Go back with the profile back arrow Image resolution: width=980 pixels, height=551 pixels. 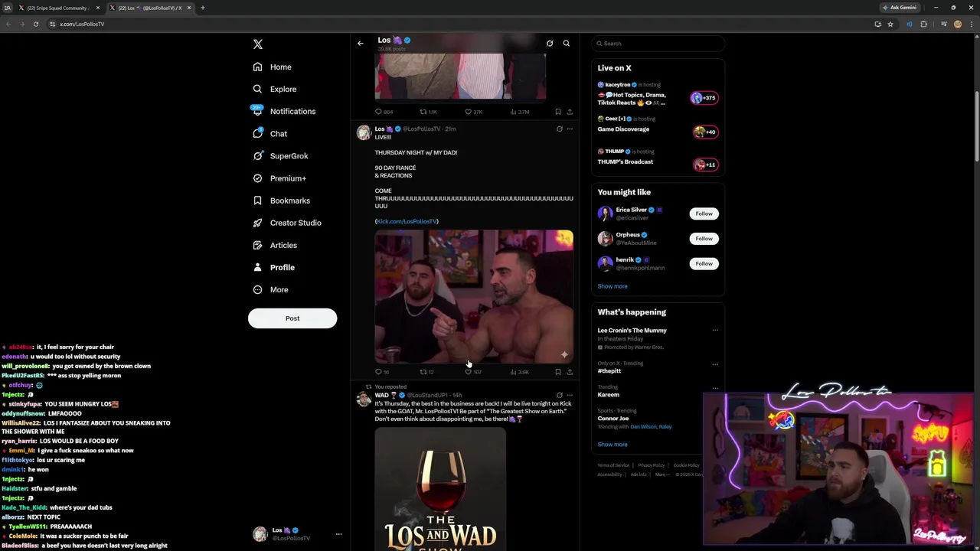tap(361, 44)
